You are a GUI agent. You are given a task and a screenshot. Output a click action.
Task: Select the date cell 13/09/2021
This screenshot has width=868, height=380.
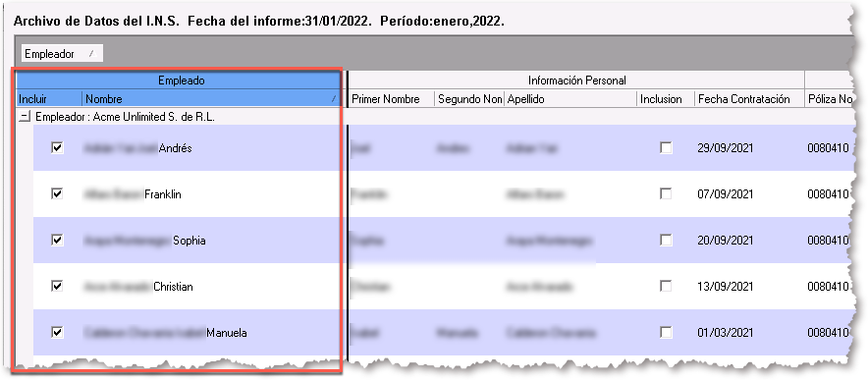click(749, 286)
